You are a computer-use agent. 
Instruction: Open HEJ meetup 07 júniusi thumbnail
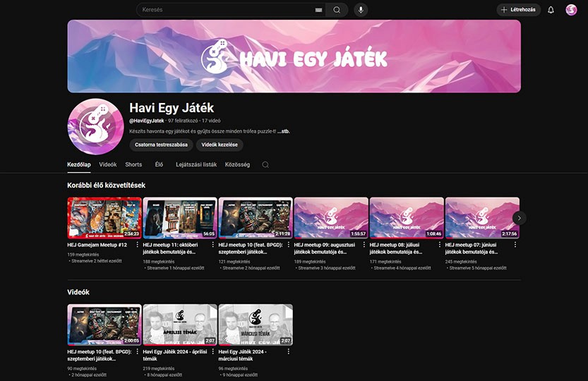[482, 218]
